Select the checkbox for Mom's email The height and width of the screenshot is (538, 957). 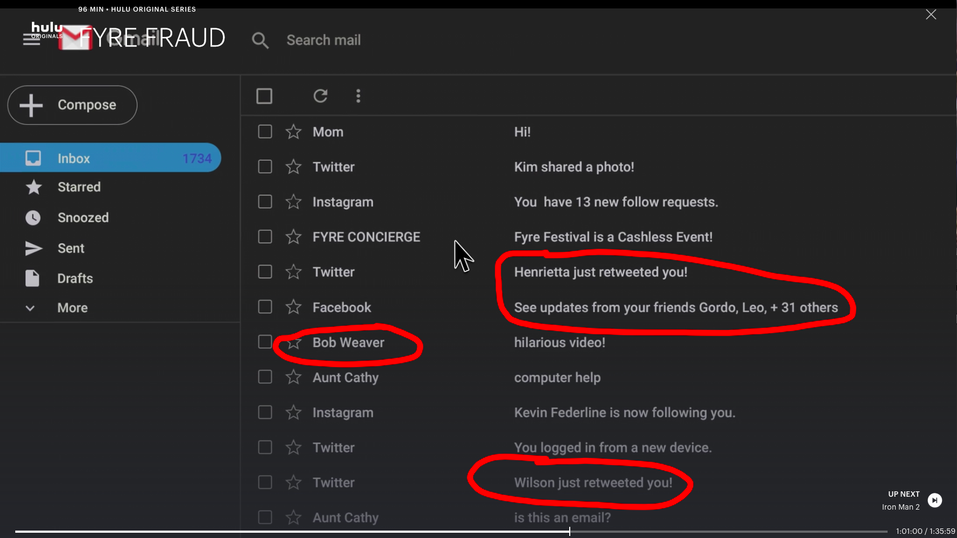coord(265,131)
